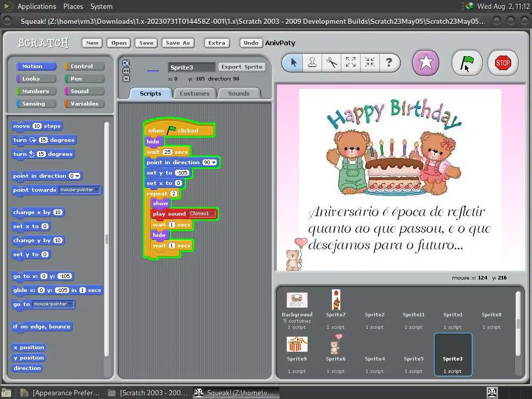The height and width of the screenshot is (399, 532).
Task: Click the Save As button
Action: [x=178, y=43]
